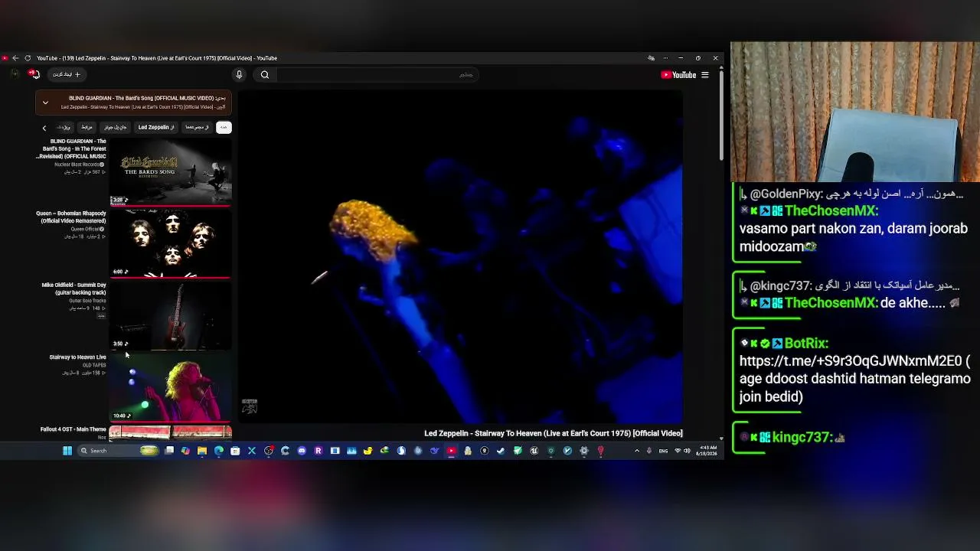The image size is (980, 551).
Task: Open the YouTube hamburger guide menu
Action: point(705,75)
